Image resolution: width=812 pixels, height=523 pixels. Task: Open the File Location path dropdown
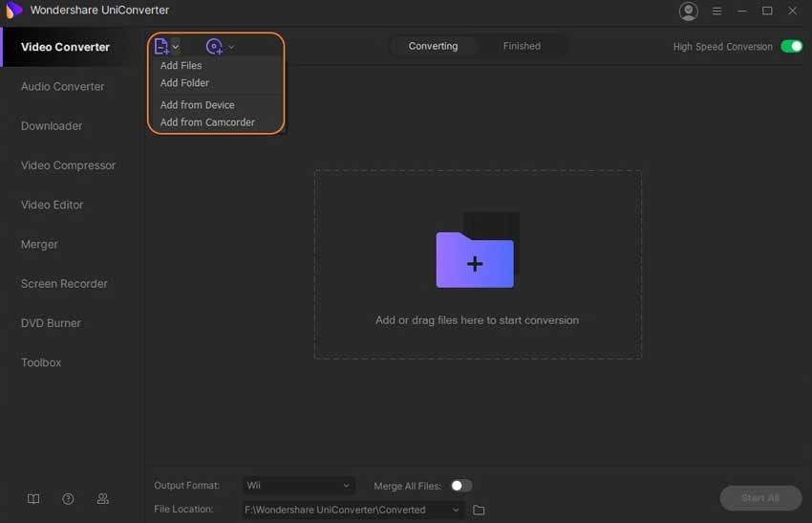(353, 510)
